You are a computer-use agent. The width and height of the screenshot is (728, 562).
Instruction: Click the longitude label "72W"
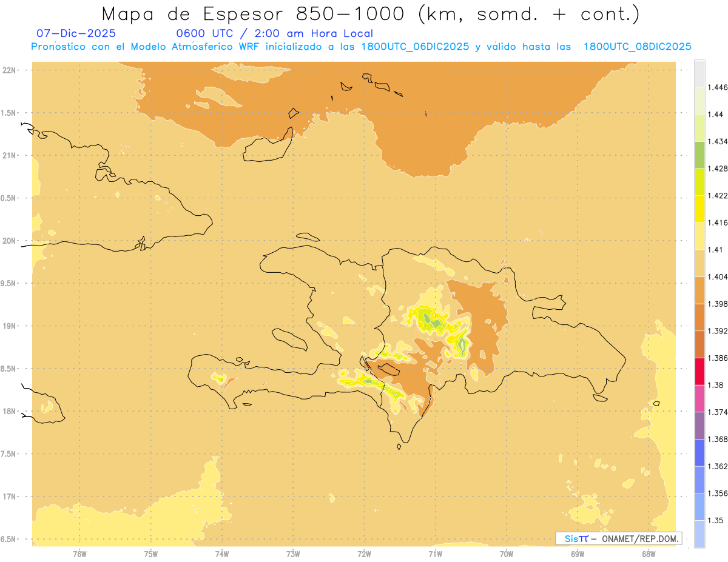coord(364,554)
